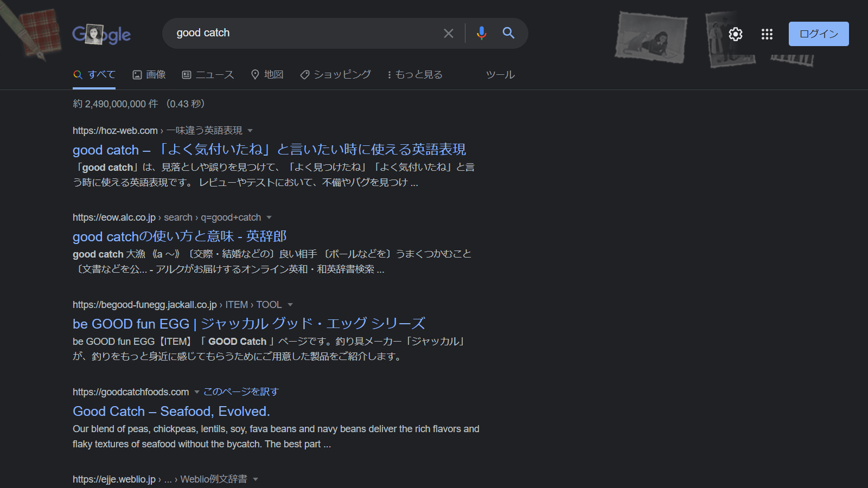Clear the search box with X icon

pos(448,34)
